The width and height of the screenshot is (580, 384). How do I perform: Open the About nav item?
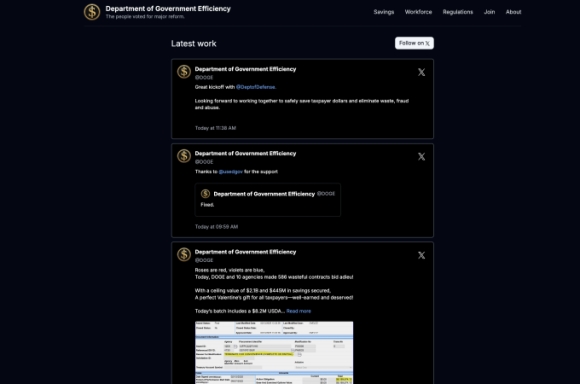point(513,12)
